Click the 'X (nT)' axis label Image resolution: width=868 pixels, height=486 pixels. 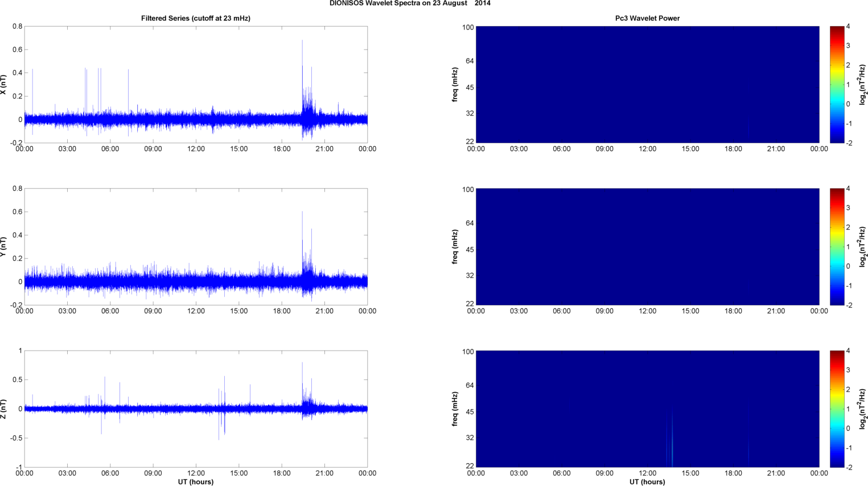[3, 85]
